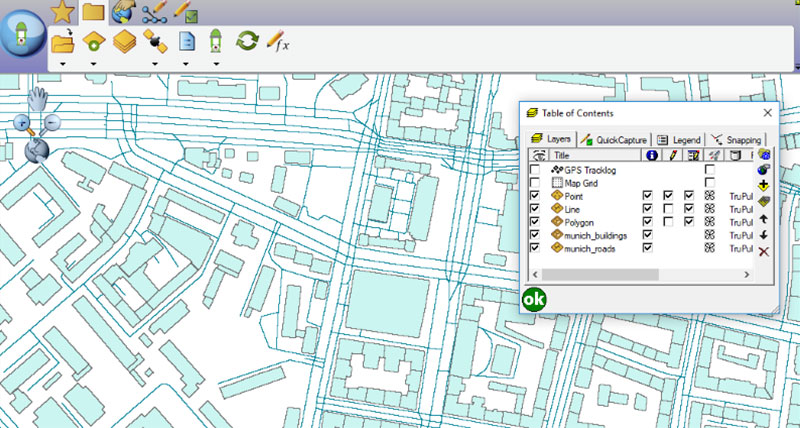The height and width of the screenshot is (428, 800).
Task: Switch to the Legend tab
Action: (679, 140)
